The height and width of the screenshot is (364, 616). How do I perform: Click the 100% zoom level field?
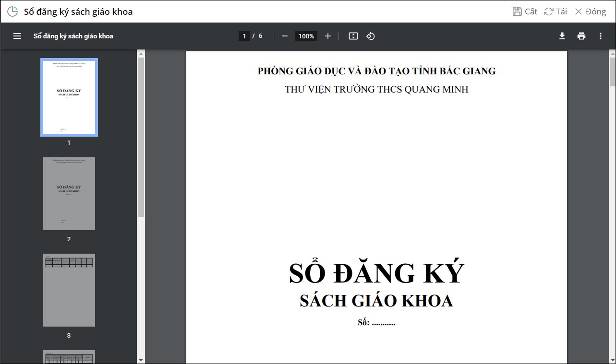pyautogui.click(x=306, y=36)
